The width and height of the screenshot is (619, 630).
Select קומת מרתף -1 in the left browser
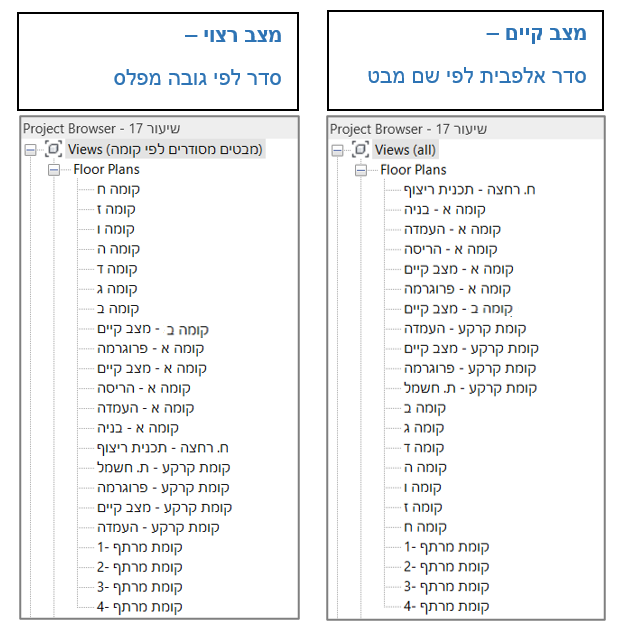pyautogui.click(x=140, y=547)
